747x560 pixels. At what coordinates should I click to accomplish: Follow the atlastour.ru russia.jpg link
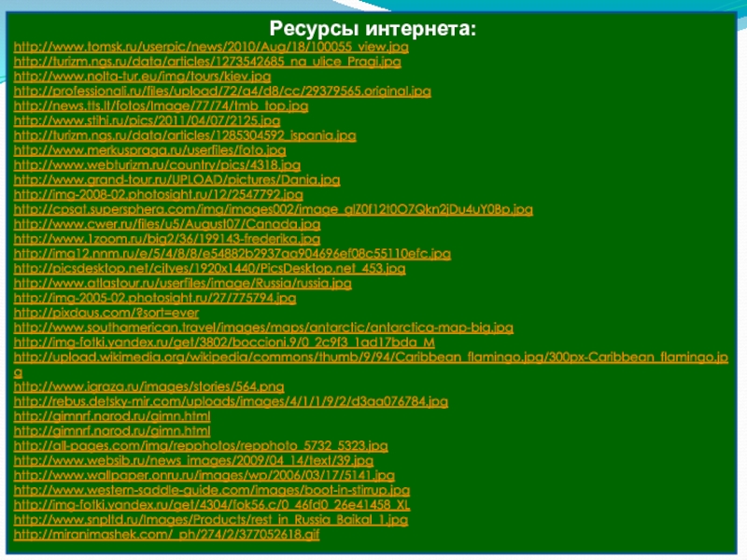(182, 283)
